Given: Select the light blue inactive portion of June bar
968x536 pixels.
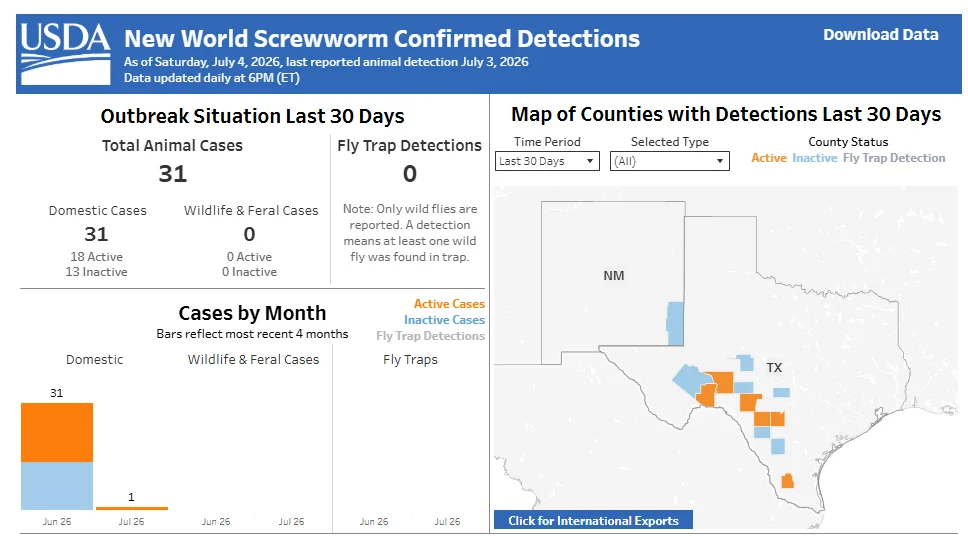Looking at the screenshot, I should coord(57,485).
